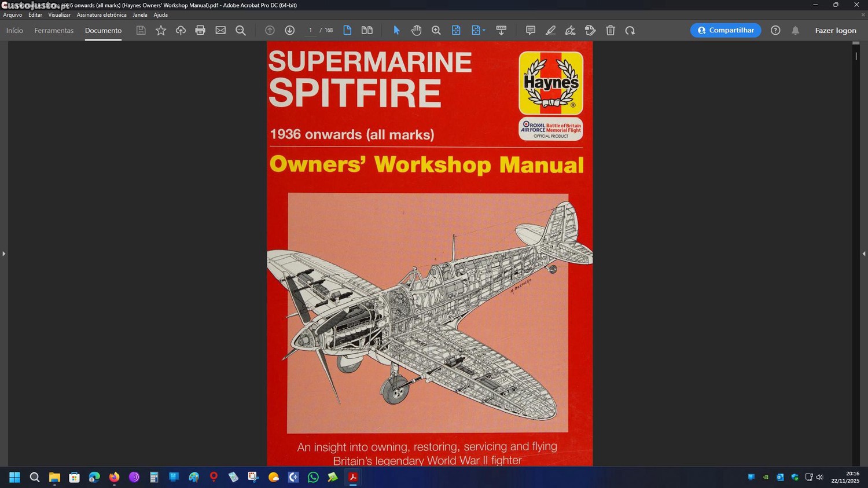Upload file to cloud icon
Viewport: 868px width, 488px height.
(181, 30)
